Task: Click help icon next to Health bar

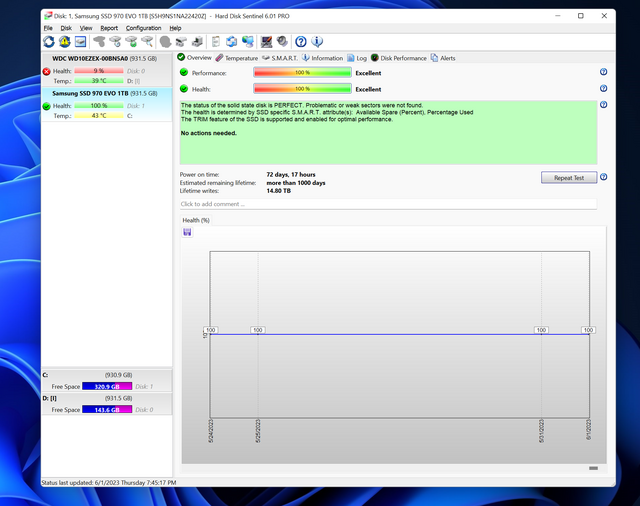Action: [603, 89]
